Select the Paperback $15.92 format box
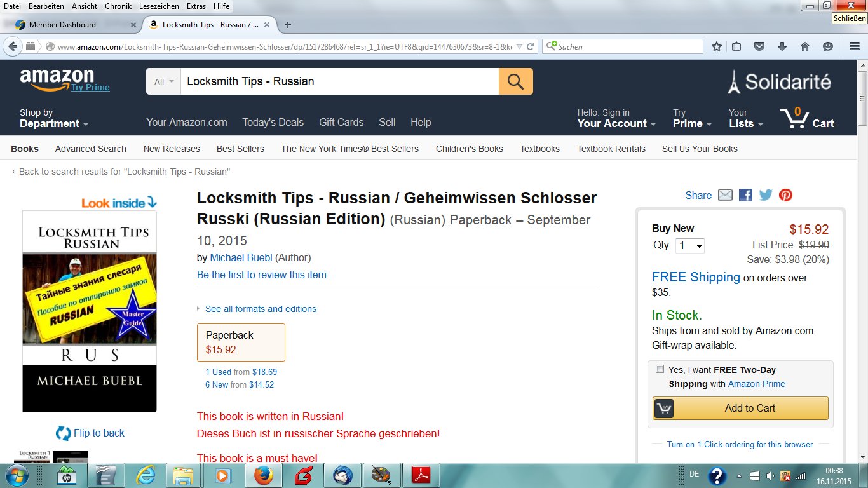 (x=241, y=342)
